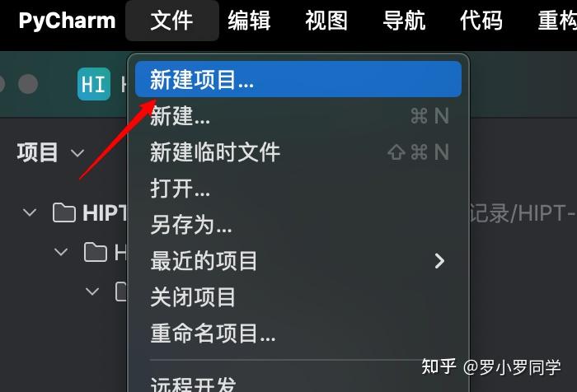Viewport: 577px width, 392px height.
Task: Open the 导航 menu
Action: 404,21
